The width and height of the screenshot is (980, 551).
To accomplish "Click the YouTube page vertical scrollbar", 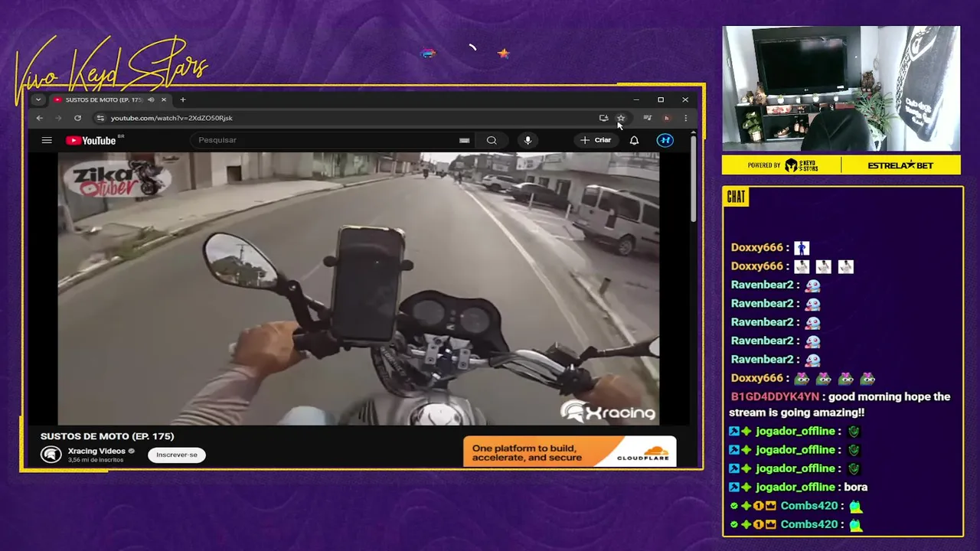I will 694,180.
